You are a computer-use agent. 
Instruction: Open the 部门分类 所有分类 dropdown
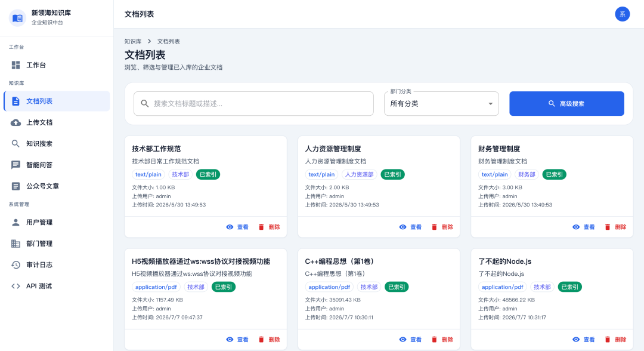coord(441,104)
